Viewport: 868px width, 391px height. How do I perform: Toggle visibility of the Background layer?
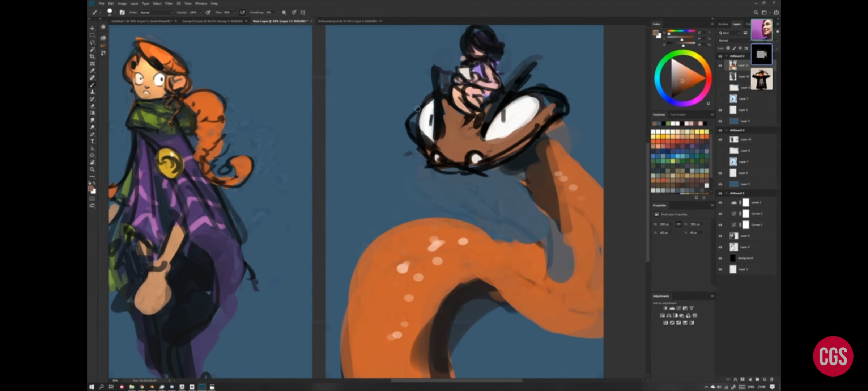tap(720, 258)
